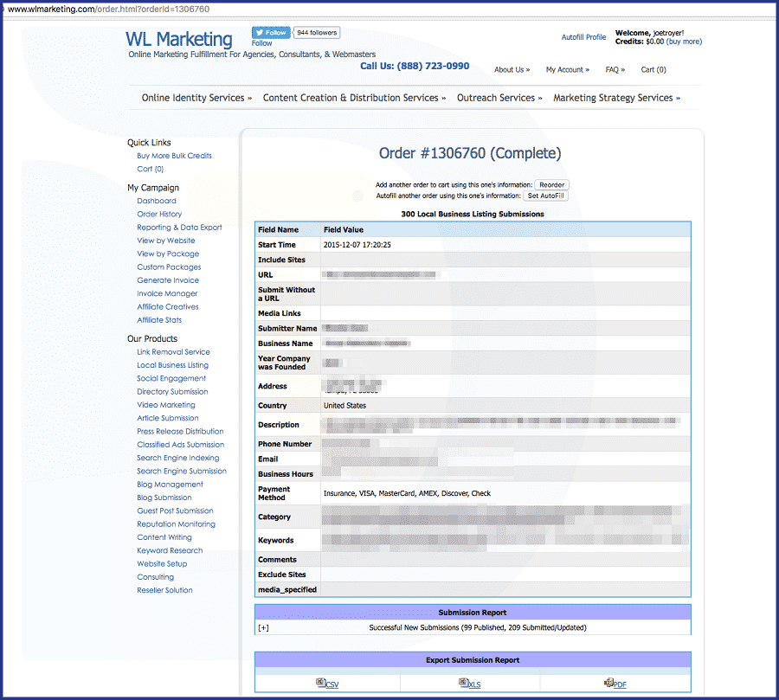
Task: Open Affiliate Creatives
Action: (168, 307)
